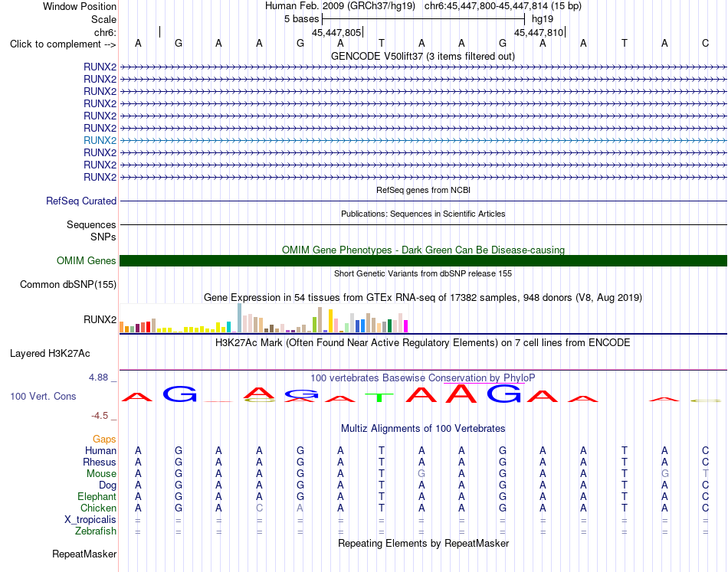The height and width of the screenshot is (572, 728).
Task: Click the cyan bar in the GTEx chart
Action: (228, 327)
